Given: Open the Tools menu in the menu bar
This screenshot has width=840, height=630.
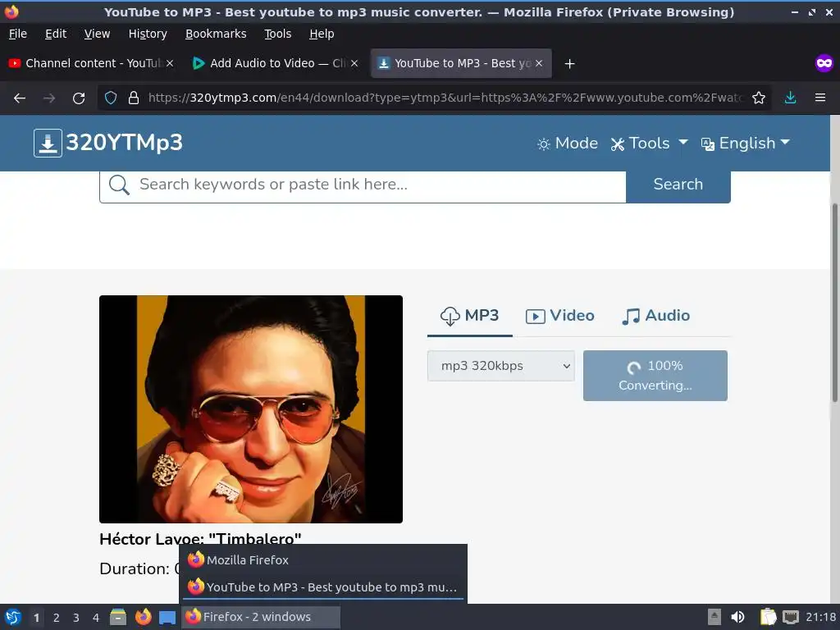Looking at the screenshot, I should click(277, 34).
